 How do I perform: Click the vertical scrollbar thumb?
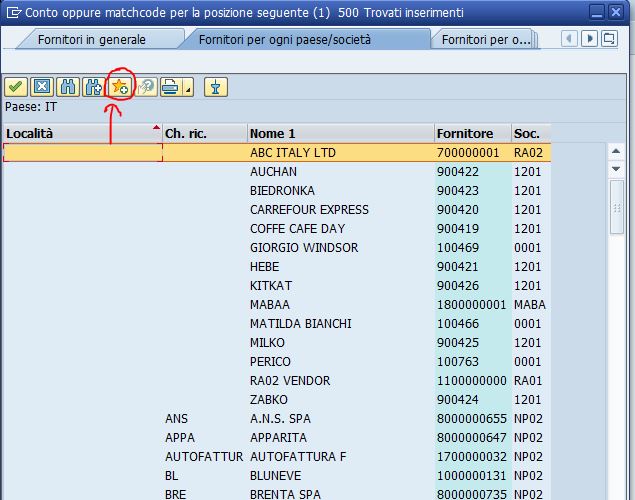(616, 207)
